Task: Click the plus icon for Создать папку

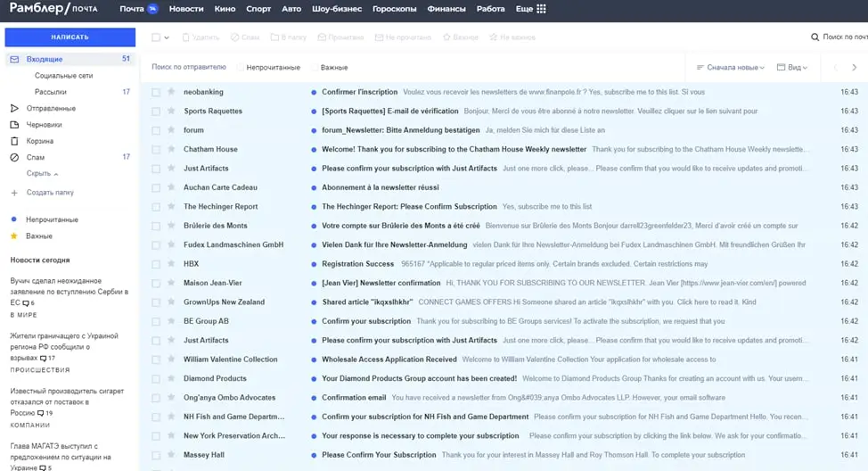Action: [14, 193]
